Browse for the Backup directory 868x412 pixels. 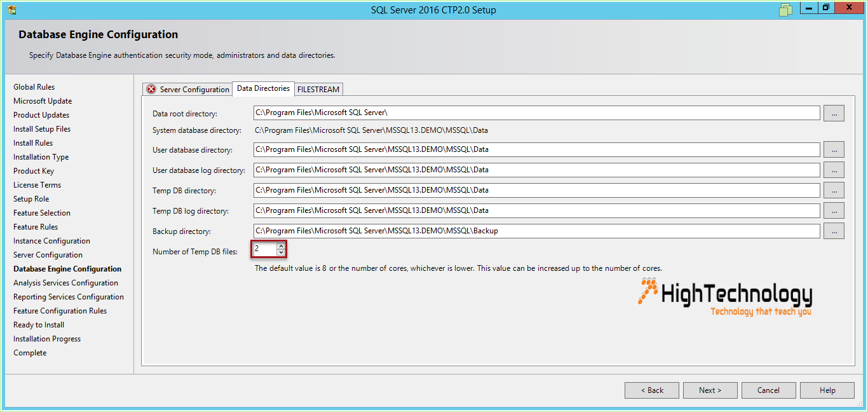834,231
